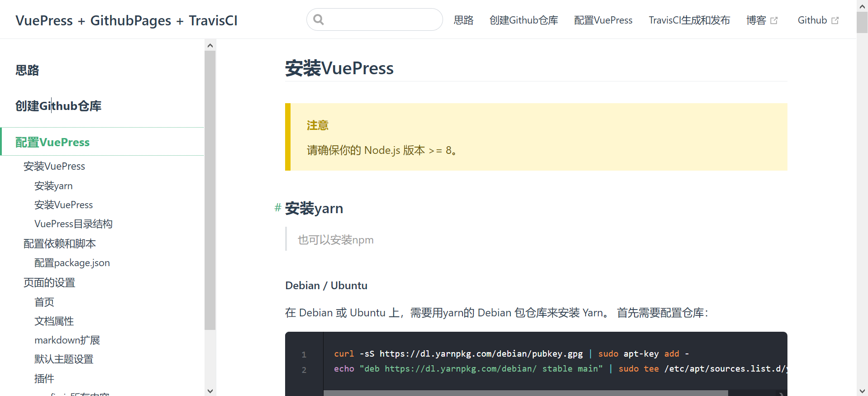Click the 安装yarn section heading
868x396 pixels.
[314, 208]
